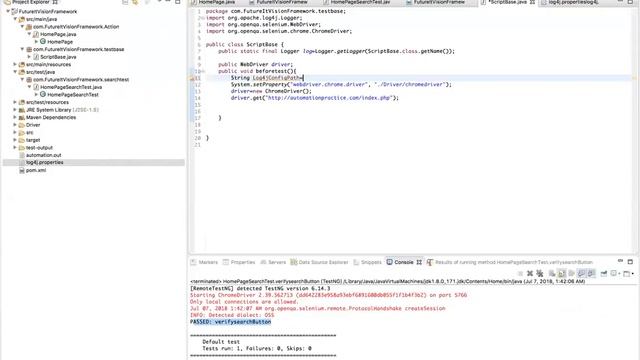Collapse the src/main/java source folder
Image resolution: width=640 pixels, height=360 pixels.
(16, 19)
